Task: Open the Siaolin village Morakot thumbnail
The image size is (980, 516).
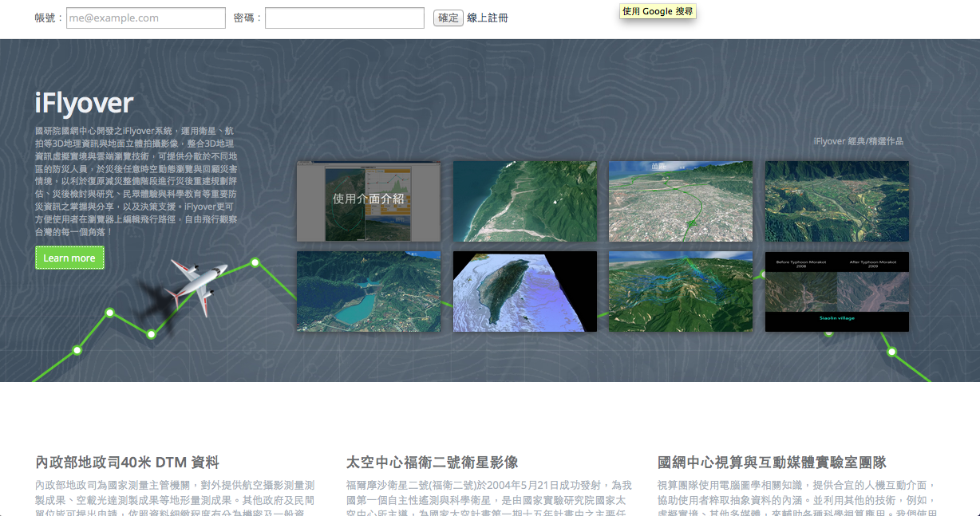Action: click(x=837, y=292)
